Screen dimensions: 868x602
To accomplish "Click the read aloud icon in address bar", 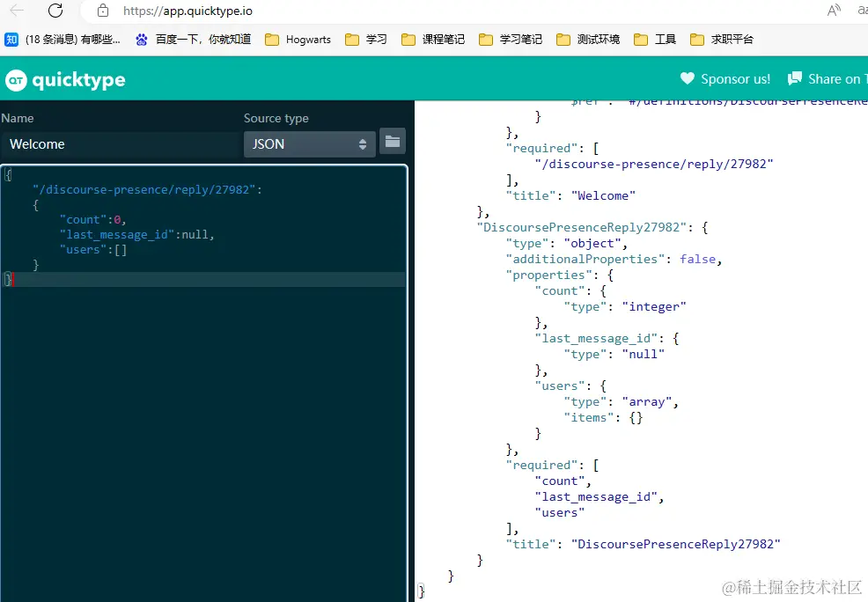I will [x=834, y=11].
